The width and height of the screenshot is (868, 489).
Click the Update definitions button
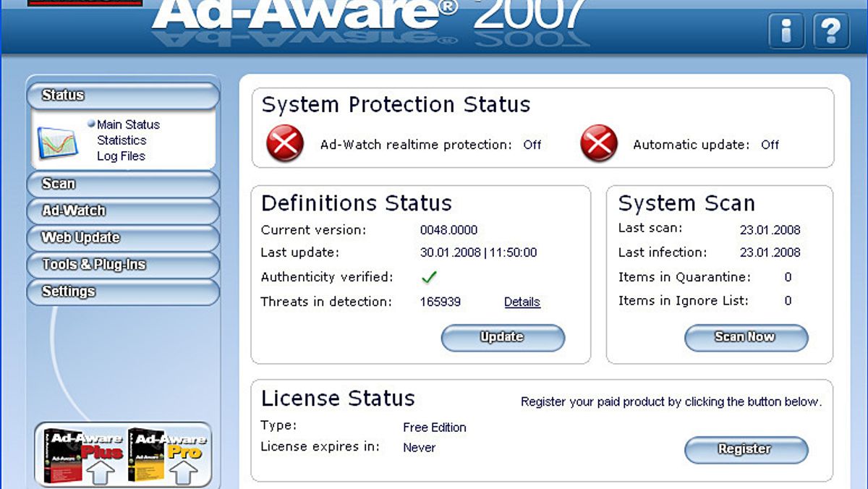pyautogui.click(x=503, y=337)
